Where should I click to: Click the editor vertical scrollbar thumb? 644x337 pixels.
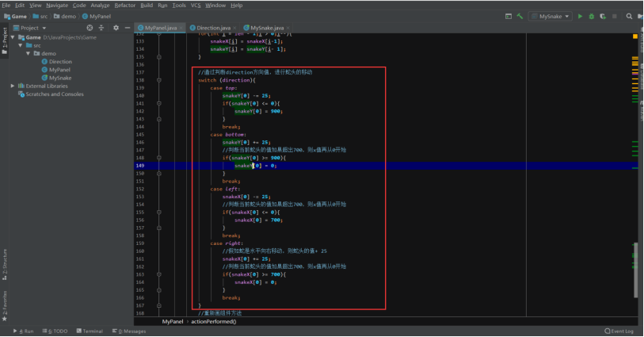(x=635, y=270)
